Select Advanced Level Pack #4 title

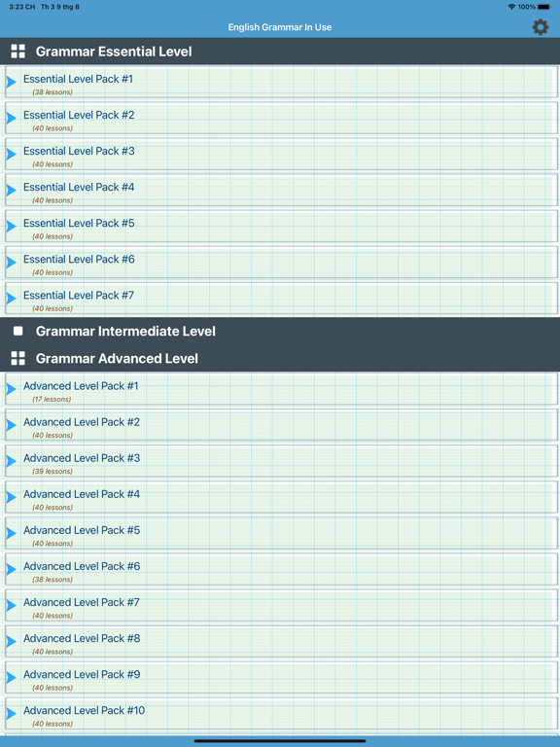point(82,494)
